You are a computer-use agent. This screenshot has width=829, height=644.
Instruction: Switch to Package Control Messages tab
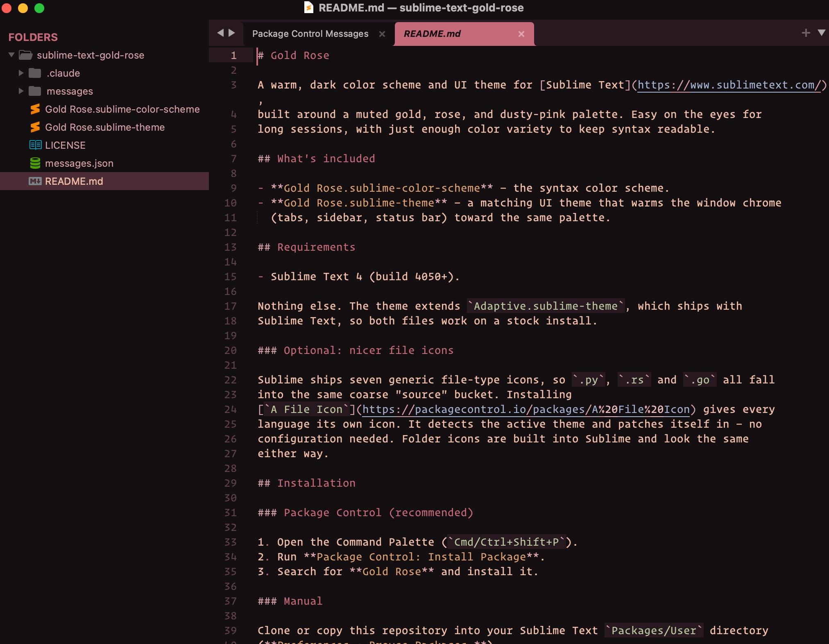(x=310, y=34)
